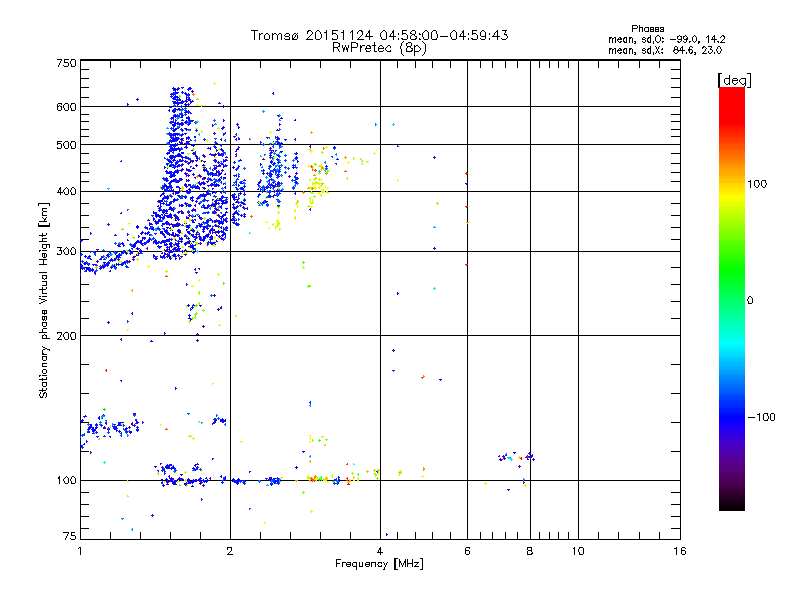Click the '[deg]' colorbar unit label
This screenshot has width=800, height=600.
click(x=734, y=80)
